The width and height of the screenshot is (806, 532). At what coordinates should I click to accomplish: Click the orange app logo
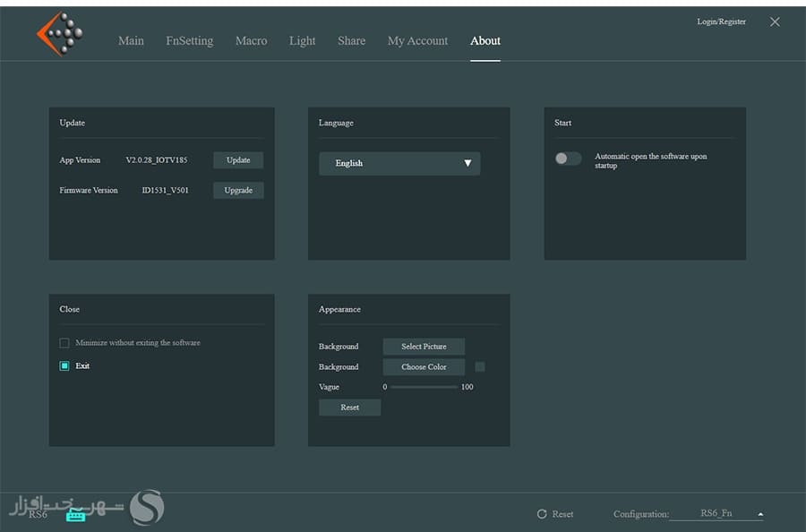pyautogui.click(x=59, y=34)
